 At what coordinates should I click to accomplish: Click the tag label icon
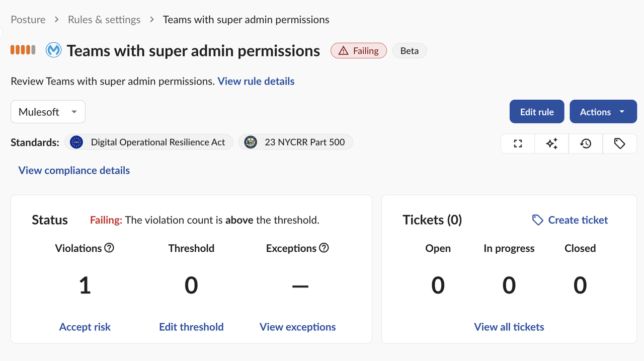coord(620,143)
